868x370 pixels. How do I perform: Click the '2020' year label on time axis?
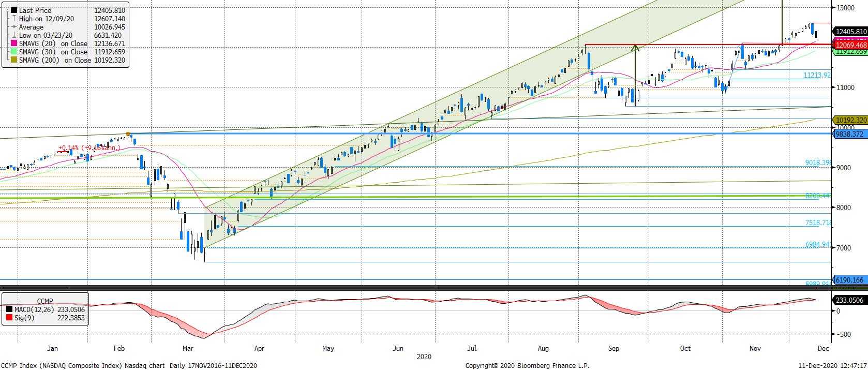pyautogui.click(x=424, y=357)
